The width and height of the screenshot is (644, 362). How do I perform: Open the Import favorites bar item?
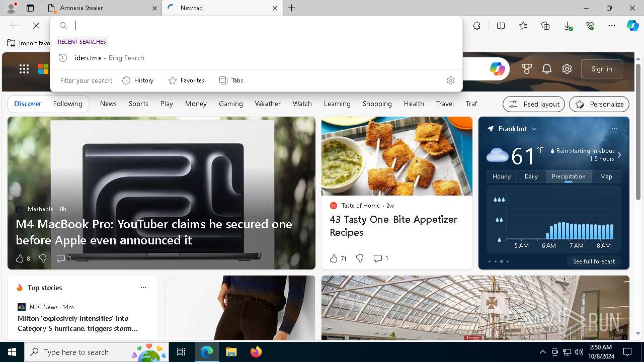pyautogui.click(x=29, y=43)
